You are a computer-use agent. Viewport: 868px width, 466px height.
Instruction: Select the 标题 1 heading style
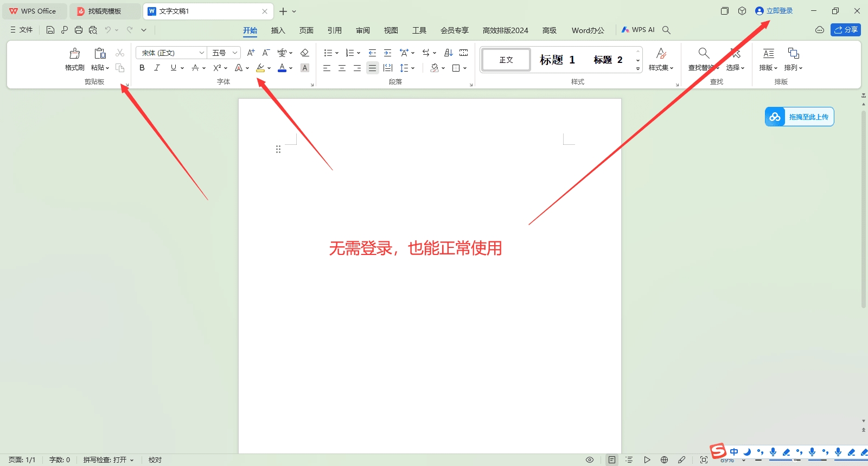557,60
